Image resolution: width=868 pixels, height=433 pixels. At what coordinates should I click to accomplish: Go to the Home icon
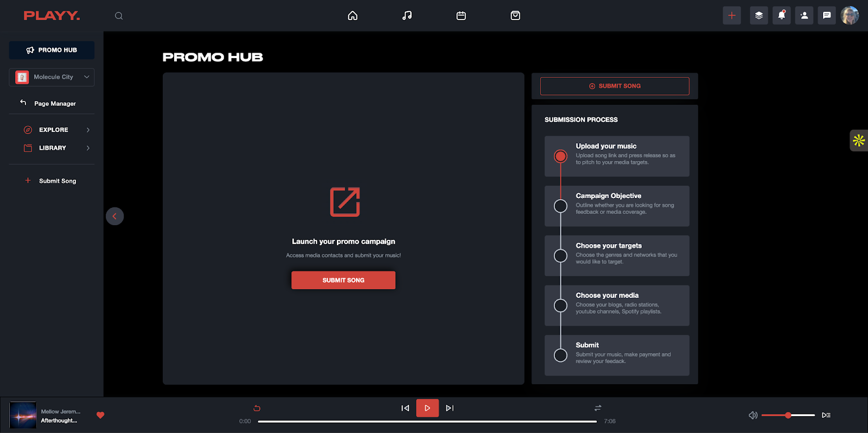[353, 16]
